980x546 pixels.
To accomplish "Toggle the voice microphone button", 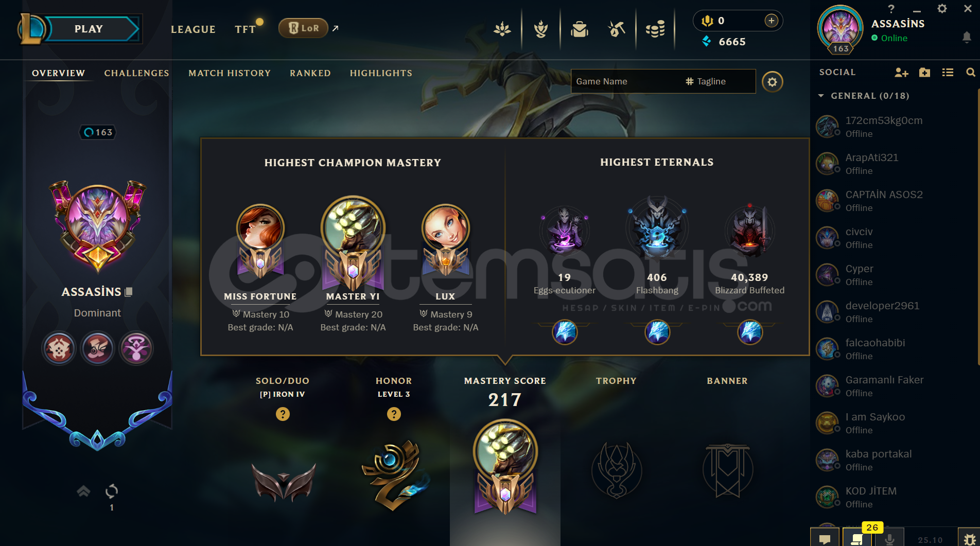I will click(889, 538).
